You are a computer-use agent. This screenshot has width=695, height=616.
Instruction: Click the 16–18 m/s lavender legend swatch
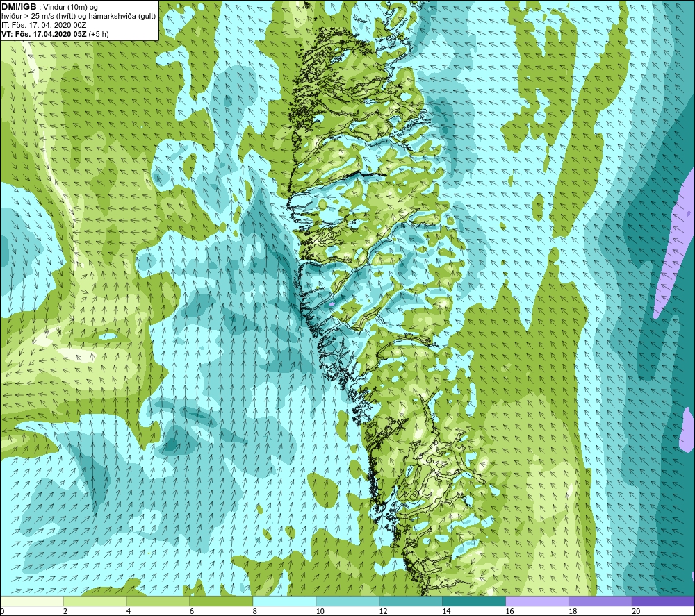(537, 601)
